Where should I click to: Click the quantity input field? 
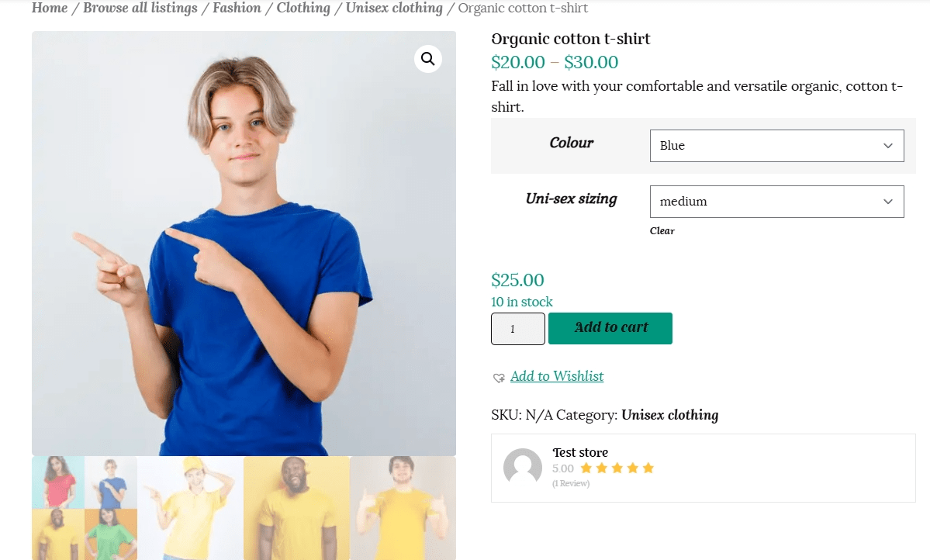pyautogui.click(x=517, y=329)
